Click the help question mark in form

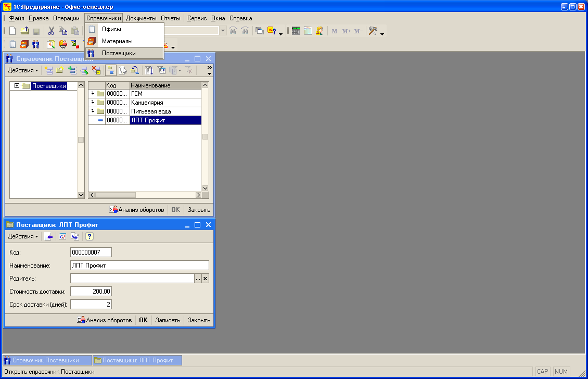(x=90, y=236)
